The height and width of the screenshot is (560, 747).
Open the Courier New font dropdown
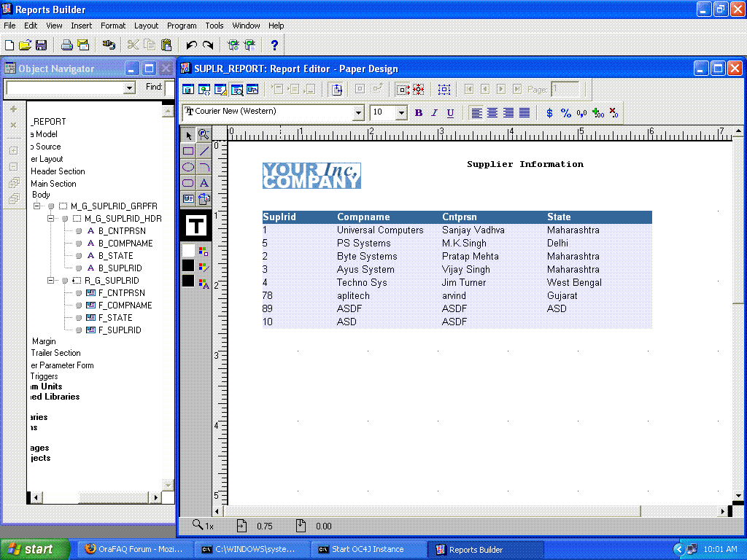[x=358, y=113]
